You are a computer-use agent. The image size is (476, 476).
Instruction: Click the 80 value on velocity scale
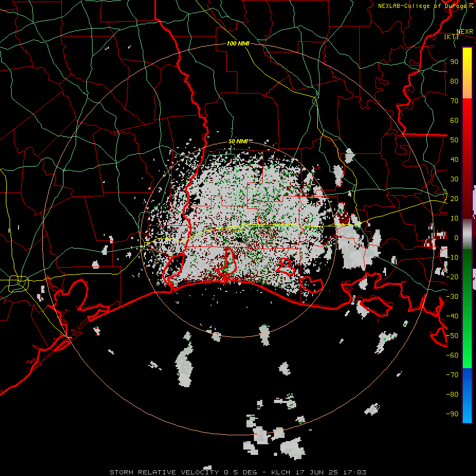[454, 81]
